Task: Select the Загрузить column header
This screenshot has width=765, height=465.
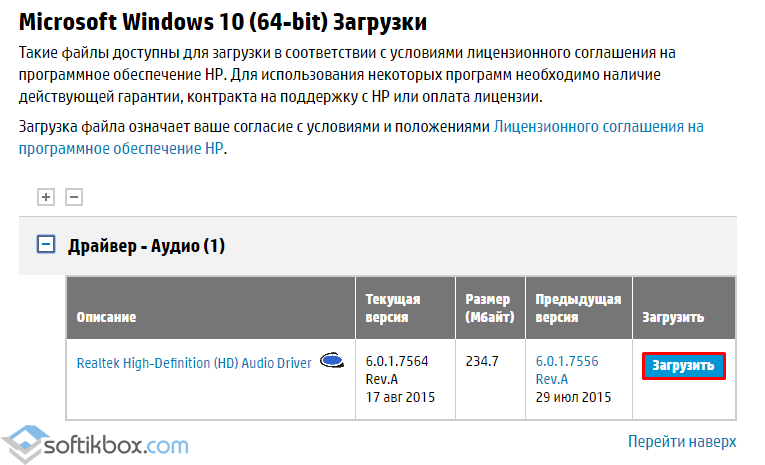Action: 673,317
